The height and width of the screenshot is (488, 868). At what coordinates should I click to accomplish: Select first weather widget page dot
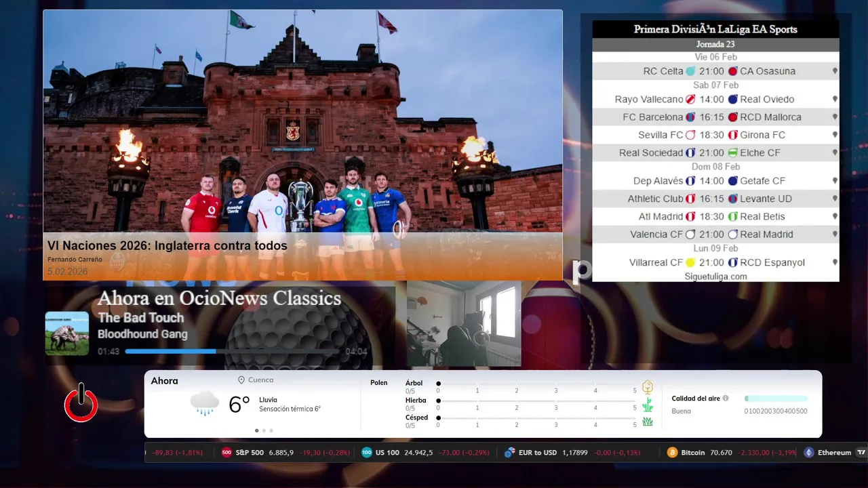(x=256, y=430)
